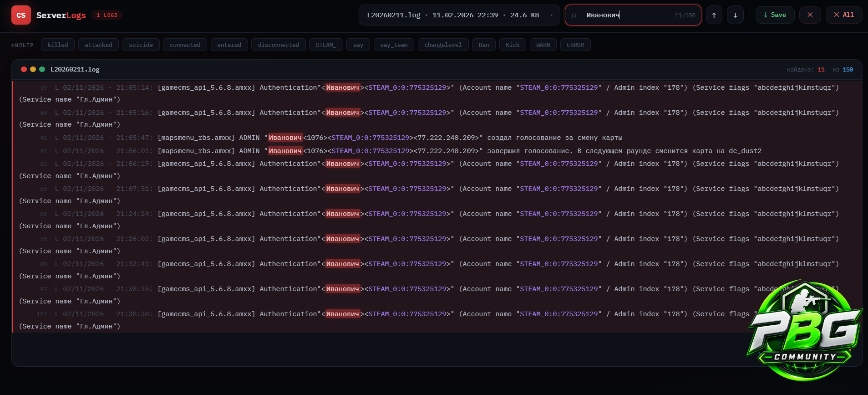This screenshot has height=395, width=868.
Task: Click the search field containing Иванович
Action: [633, 15]
